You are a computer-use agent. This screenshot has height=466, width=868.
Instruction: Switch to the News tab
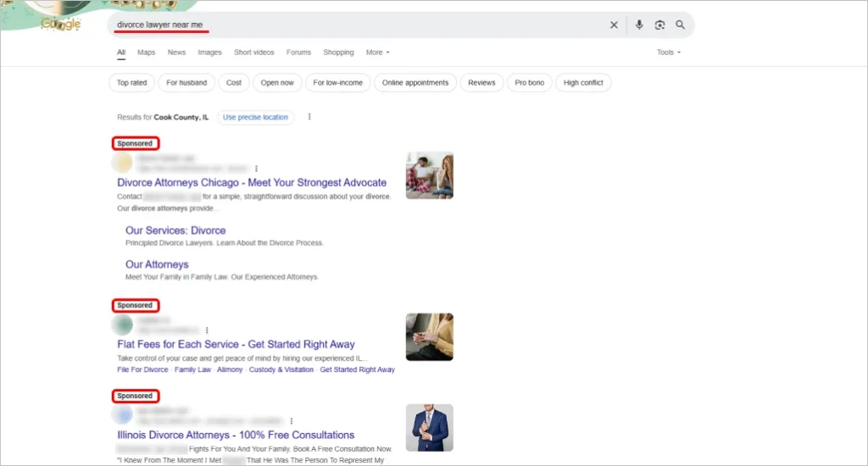pyautogui.click(x=176, y=53)
